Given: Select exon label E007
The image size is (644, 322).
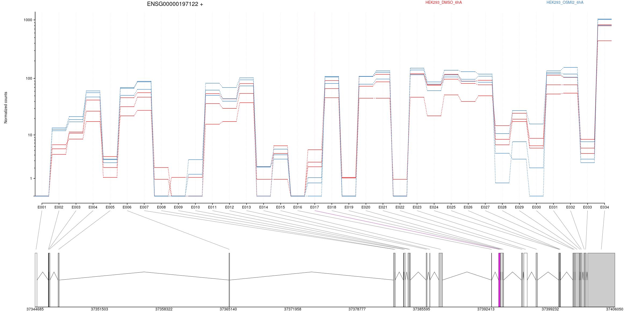Looking at the screenshot, I should 144,207.
